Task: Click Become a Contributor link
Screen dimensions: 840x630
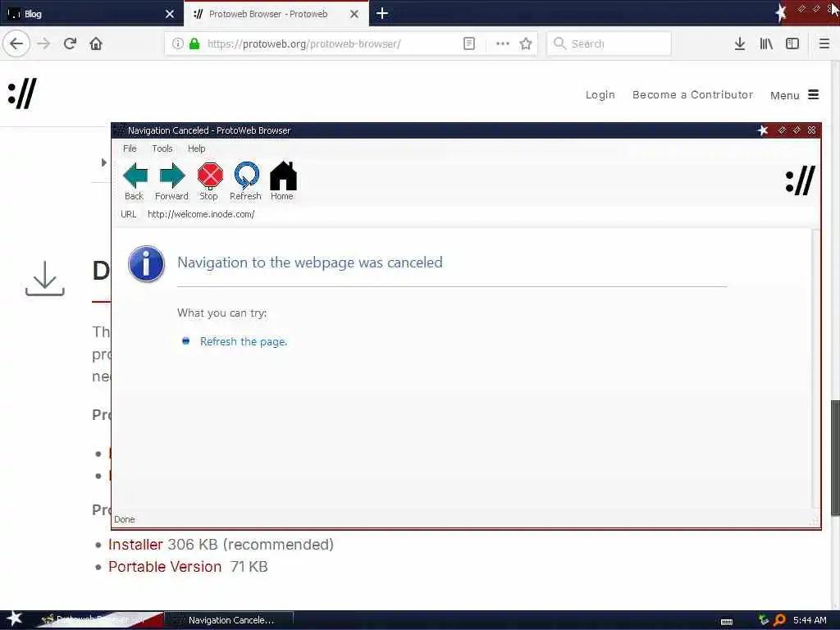Action: pos(692,94)
